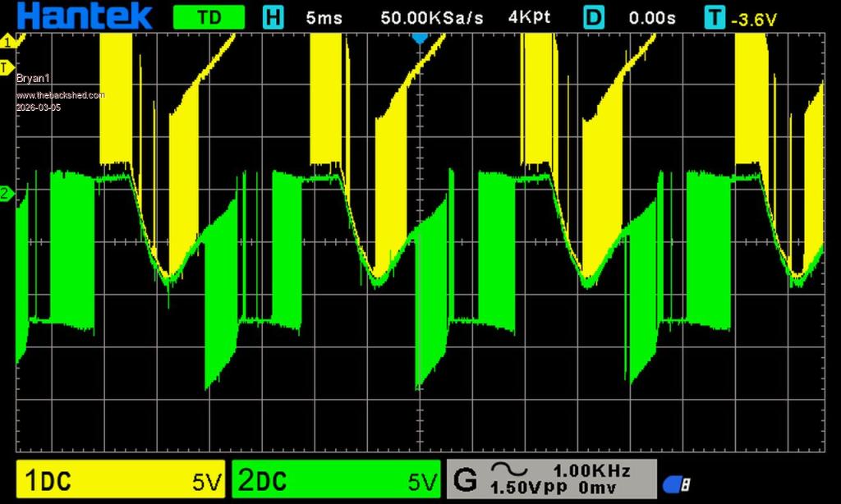841x504 pixels.
Task: Toggle the green 2DC channel box
Action: click(x=336, y=480)
